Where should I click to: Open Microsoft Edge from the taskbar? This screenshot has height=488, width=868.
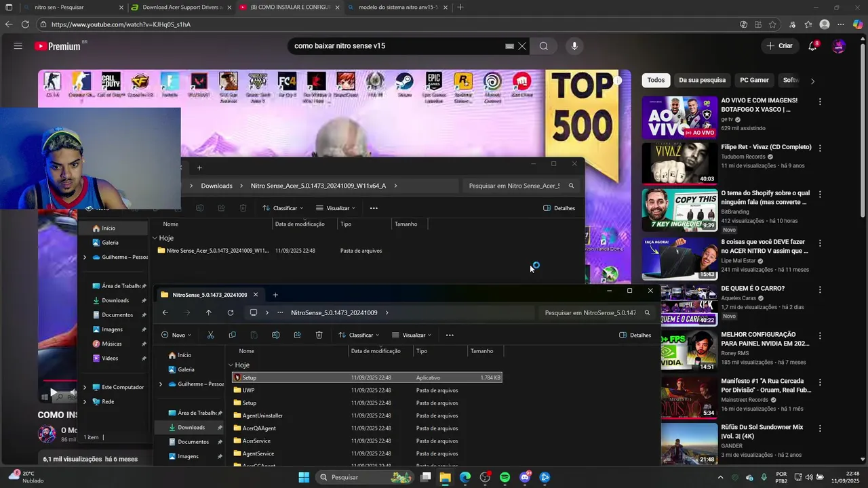pos(465,477)
